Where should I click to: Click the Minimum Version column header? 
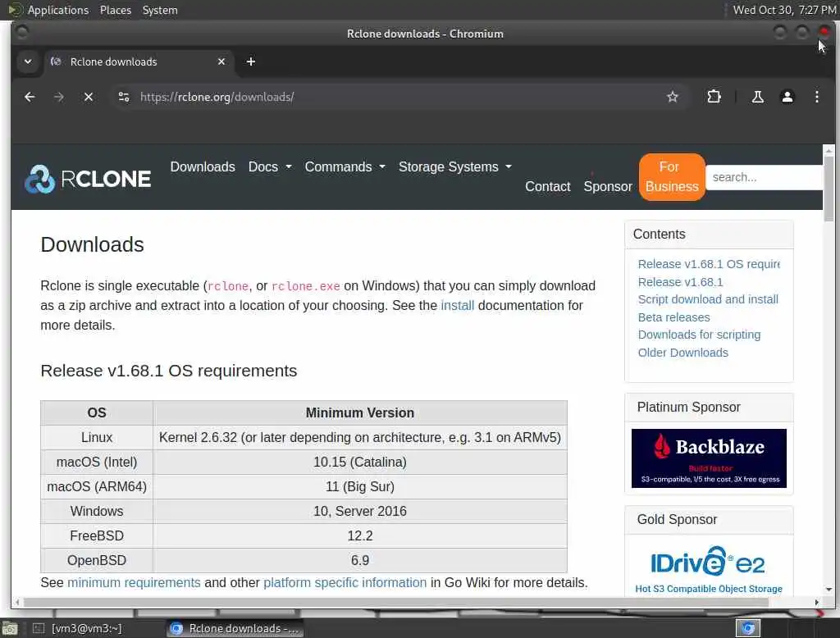pyautogui.click(x=360, y=413)
